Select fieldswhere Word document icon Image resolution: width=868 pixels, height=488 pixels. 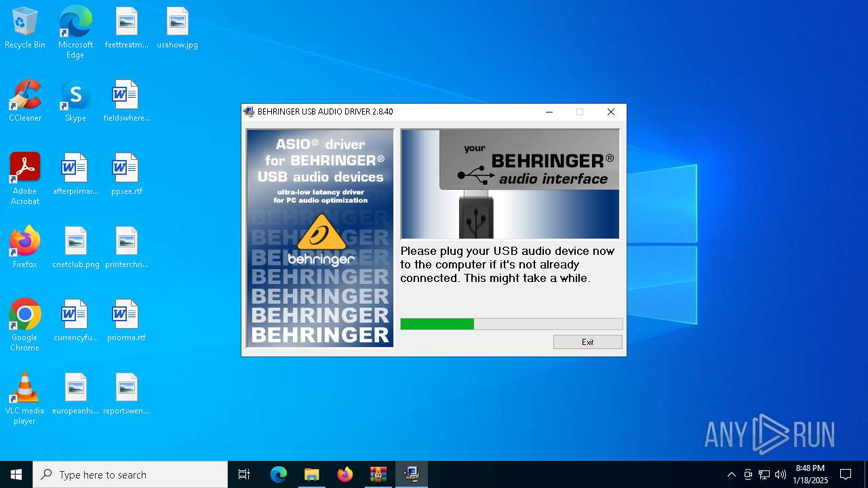click(126, 102)
